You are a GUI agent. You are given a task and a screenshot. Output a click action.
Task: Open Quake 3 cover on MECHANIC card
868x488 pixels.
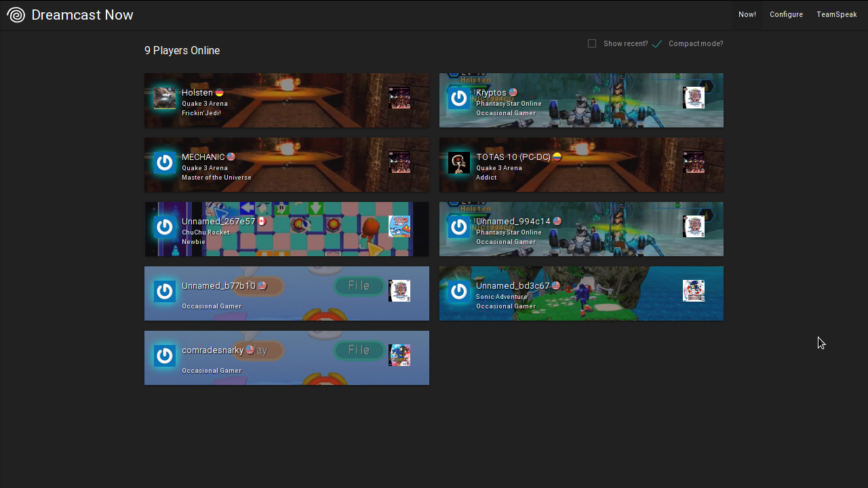(x=399, y=162)
